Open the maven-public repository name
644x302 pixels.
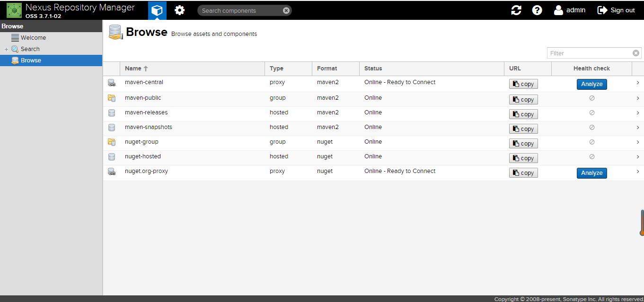pos(143,98)
